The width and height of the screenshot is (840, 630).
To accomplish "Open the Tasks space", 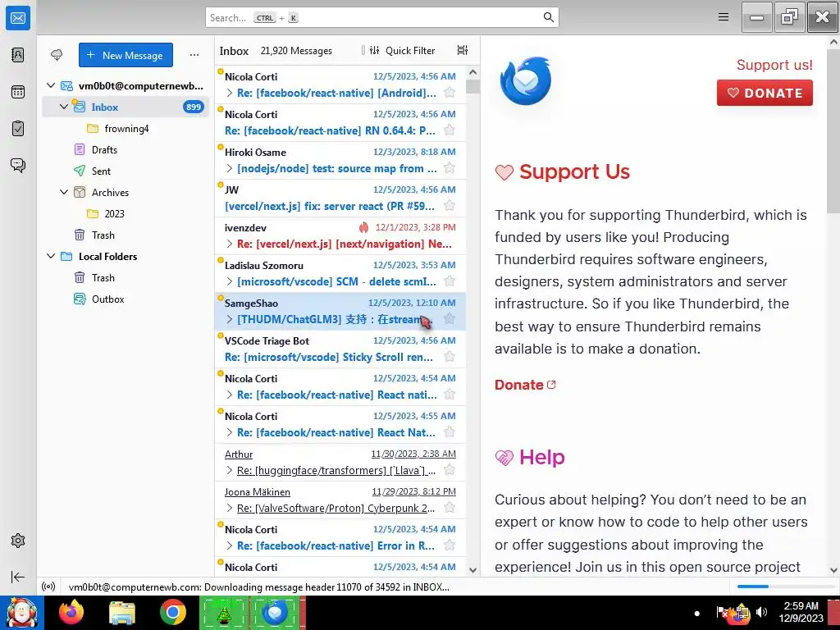I will click(18, 129).
